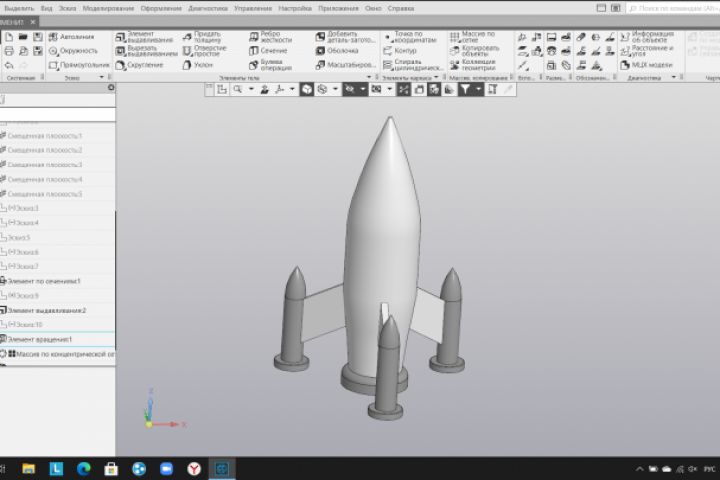Open File Explorer from taskbar
Viewport: 720px width, 480px height.
(x=28, y=469)
